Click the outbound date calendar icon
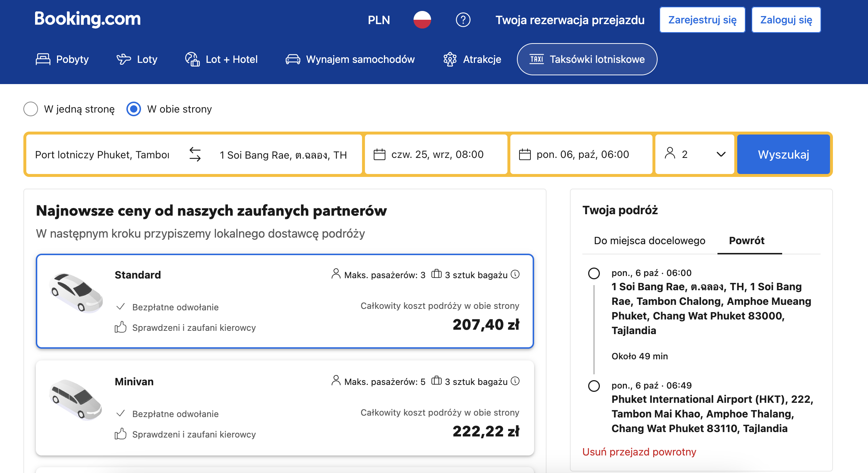Image resolution: width=868 pixels, height=473 pixels. 380,155
